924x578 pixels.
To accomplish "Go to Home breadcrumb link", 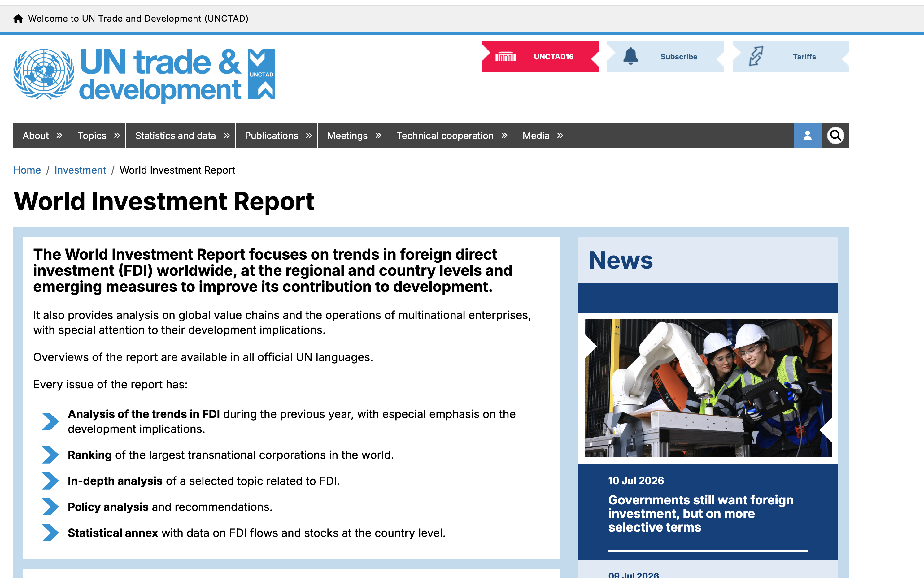I will click(27, 170).
